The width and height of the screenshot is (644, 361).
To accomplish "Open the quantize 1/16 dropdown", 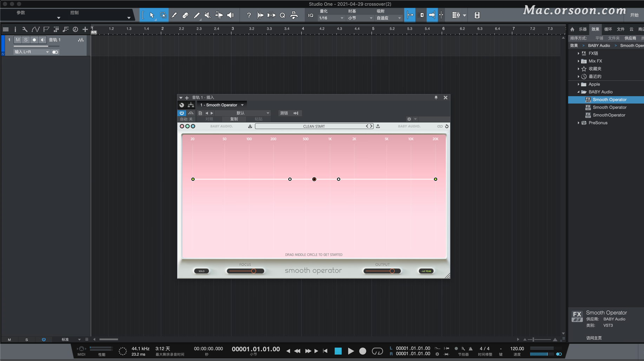I will pos(331,18).
